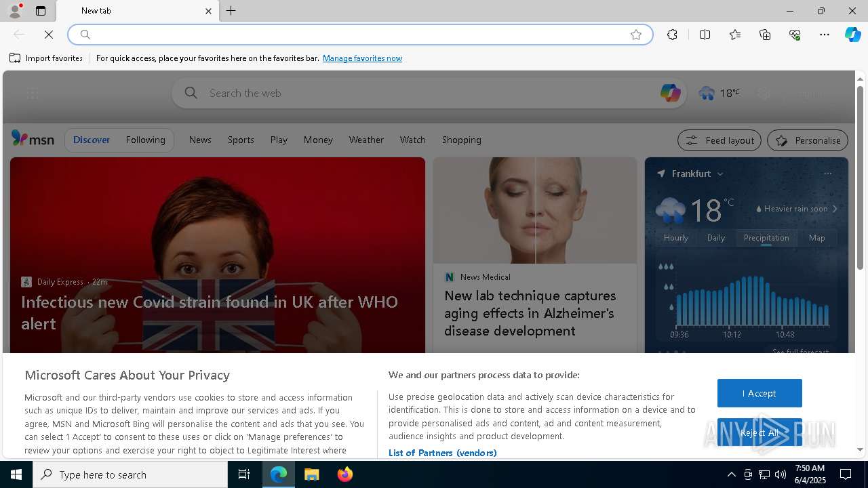Open the notification center icon

pyautogui.click(x=846, y=474)
